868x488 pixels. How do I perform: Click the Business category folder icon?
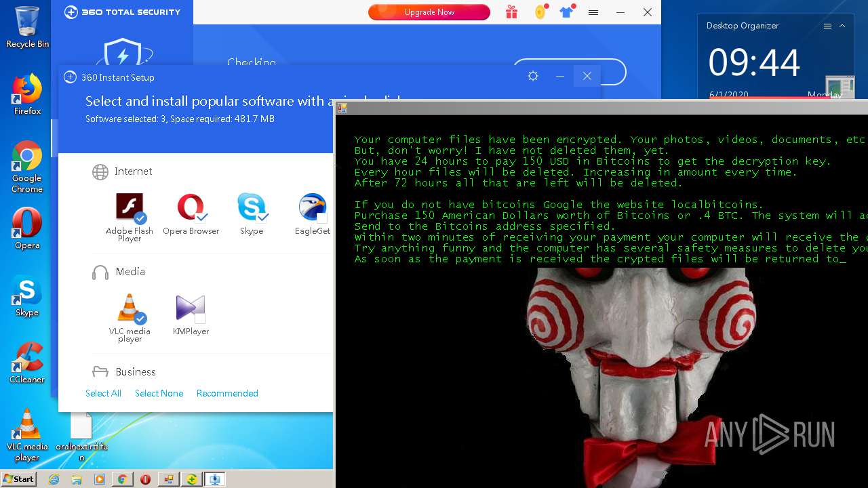coord(100,371)
